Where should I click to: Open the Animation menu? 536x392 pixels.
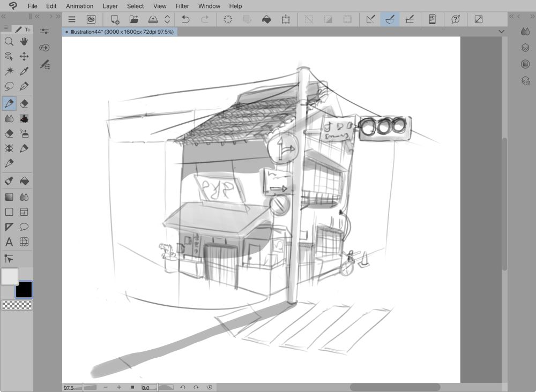(x=80, y=6)
